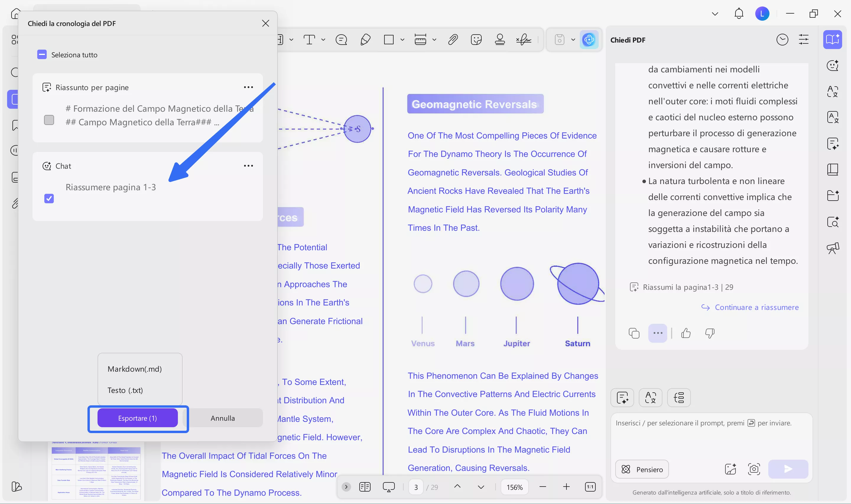Open Riassunto per pagine three-dot menu
This screenshot has height=504, width=851.
tap(248, 87)
